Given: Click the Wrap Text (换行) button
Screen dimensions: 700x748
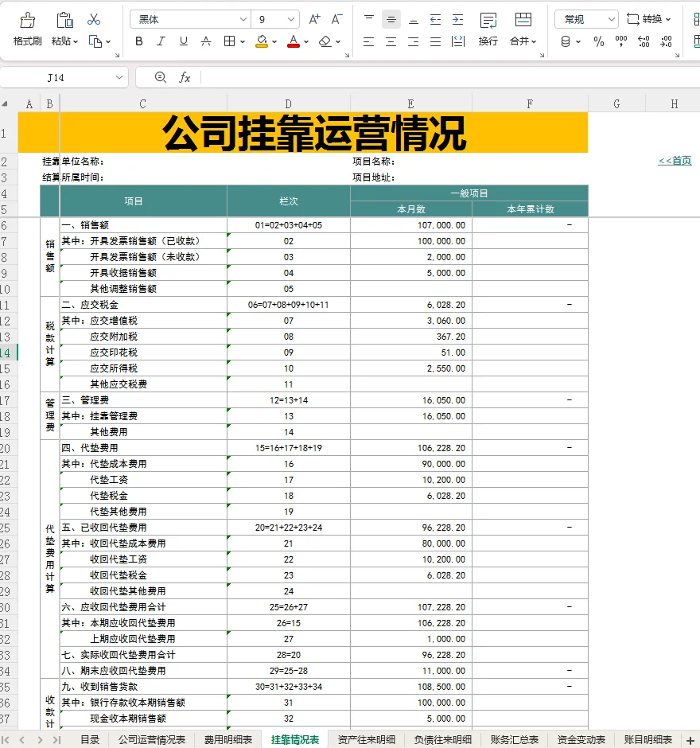Looking at the screenshot, I should (488, 29).
